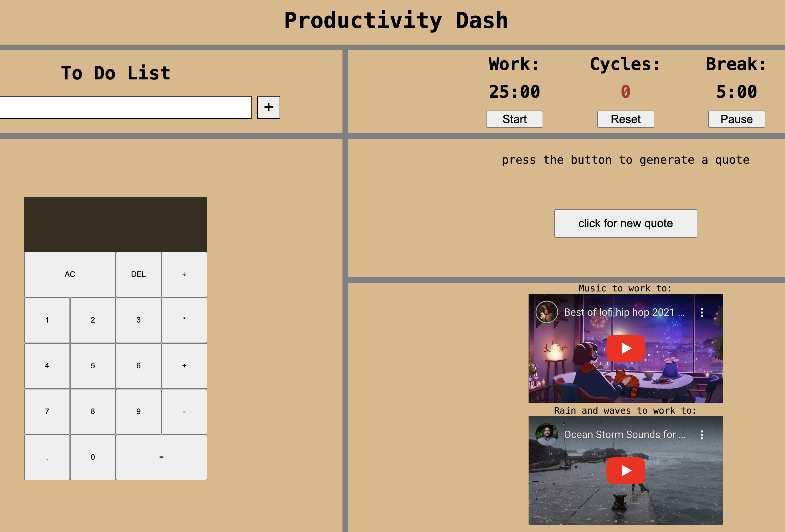The width and height of the screenshot is (785, 532).
Task: Start the work timer
Action: [515, 119]
